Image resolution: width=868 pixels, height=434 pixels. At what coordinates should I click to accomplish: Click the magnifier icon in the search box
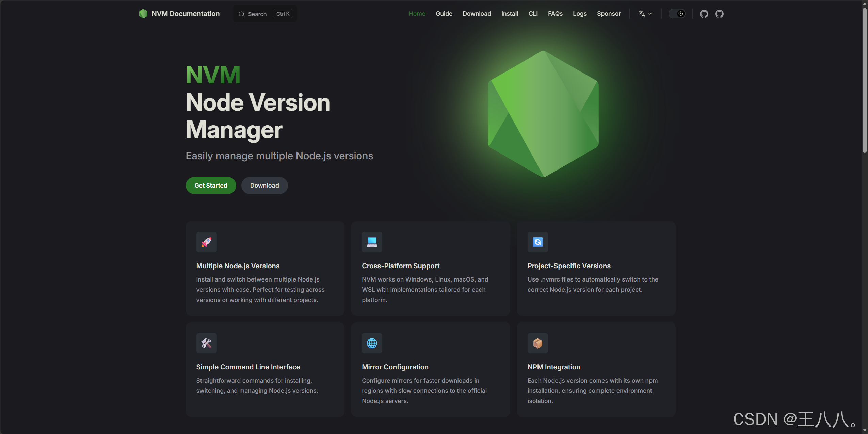click(242, 14)
